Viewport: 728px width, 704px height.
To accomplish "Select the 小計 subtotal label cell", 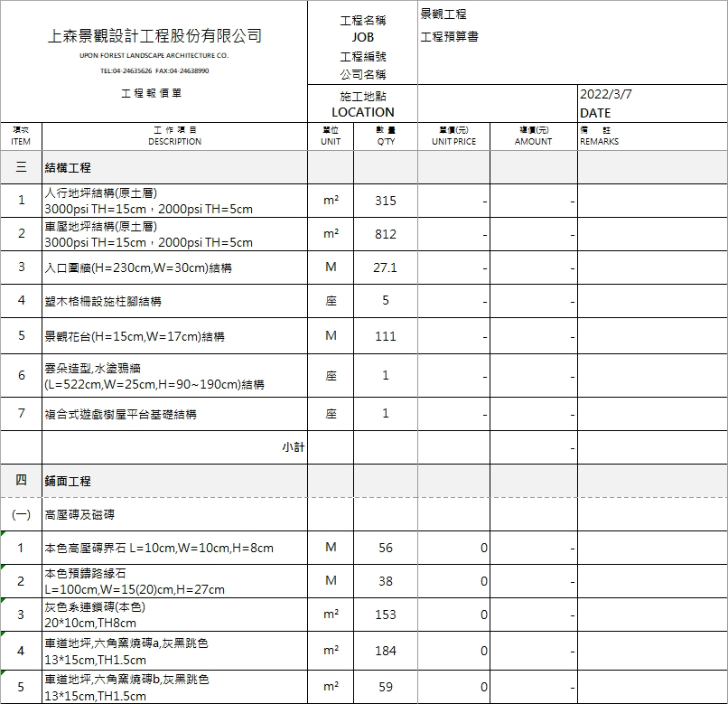I will pos(174,446).
